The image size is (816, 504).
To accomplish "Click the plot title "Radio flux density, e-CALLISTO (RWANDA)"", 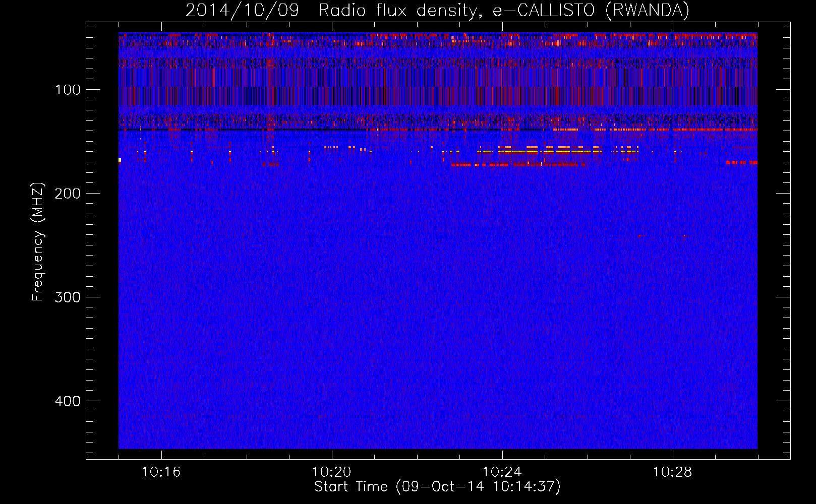I will coord(504,11).
